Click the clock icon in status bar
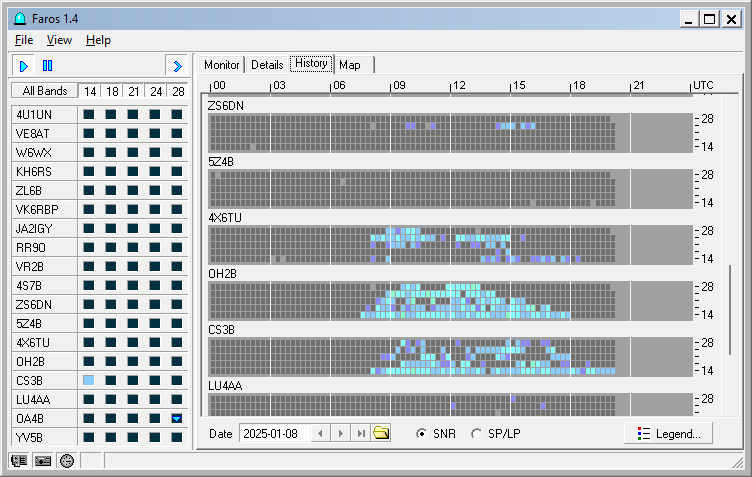Viewport: 752px width, 477px height. point(67,461)
